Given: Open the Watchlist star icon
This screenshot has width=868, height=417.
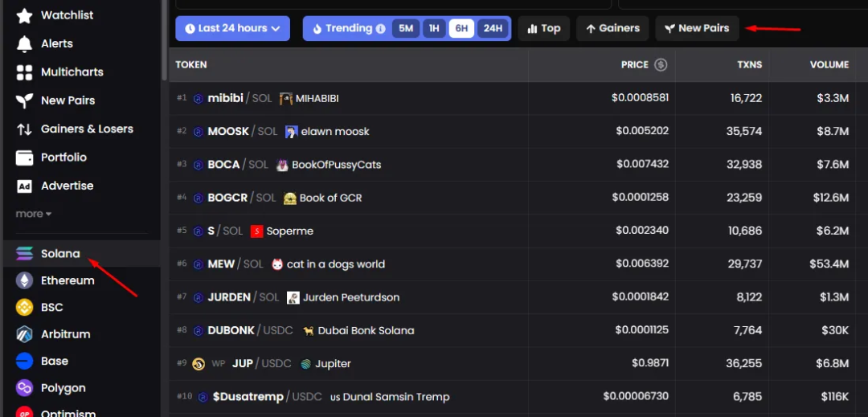Looking at the screenshot, I should [24, 15].
